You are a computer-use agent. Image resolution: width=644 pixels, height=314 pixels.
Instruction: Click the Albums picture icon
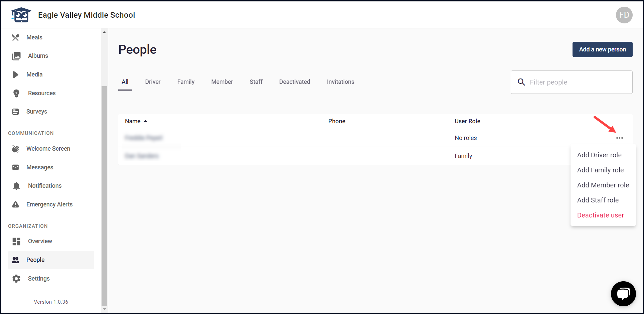[16, 56]
